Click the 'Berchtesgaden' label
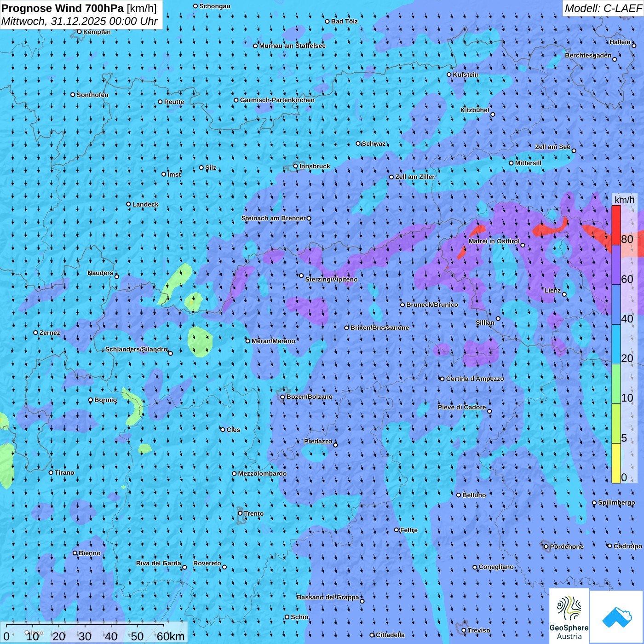The image size is (644, 644). click(588, 55)
